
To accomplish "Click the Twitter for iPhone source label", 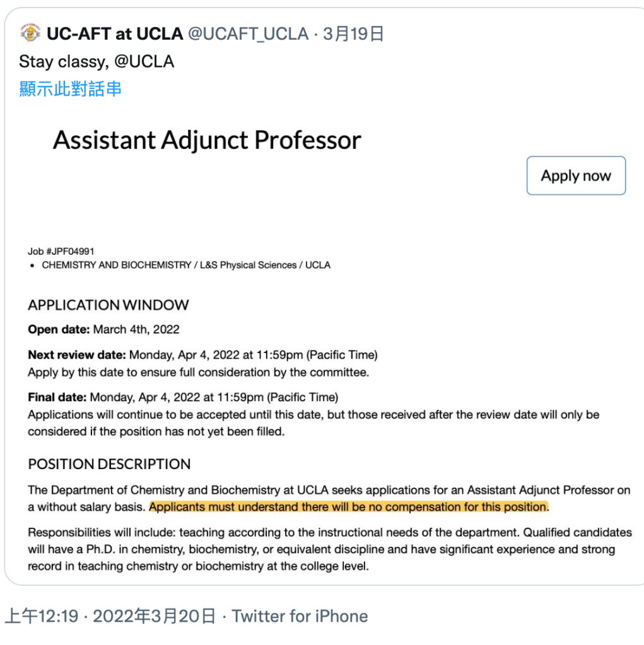I will coord(300,616).
